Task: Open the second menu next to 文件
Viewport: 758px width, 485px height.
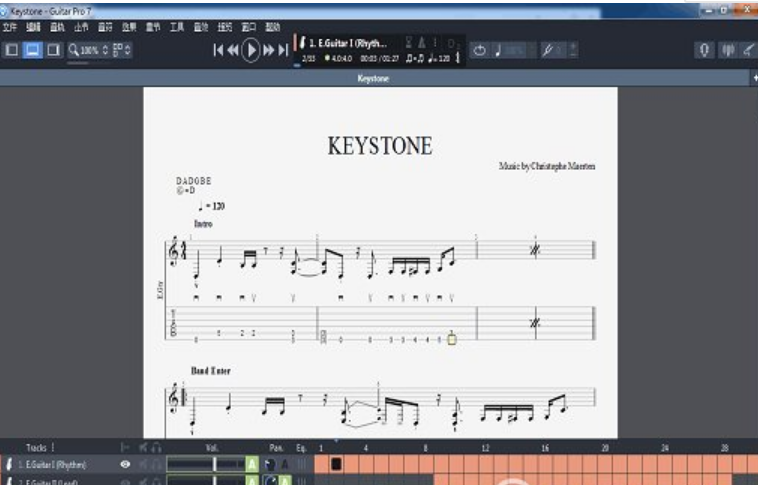Action: (x=33, y=27)
